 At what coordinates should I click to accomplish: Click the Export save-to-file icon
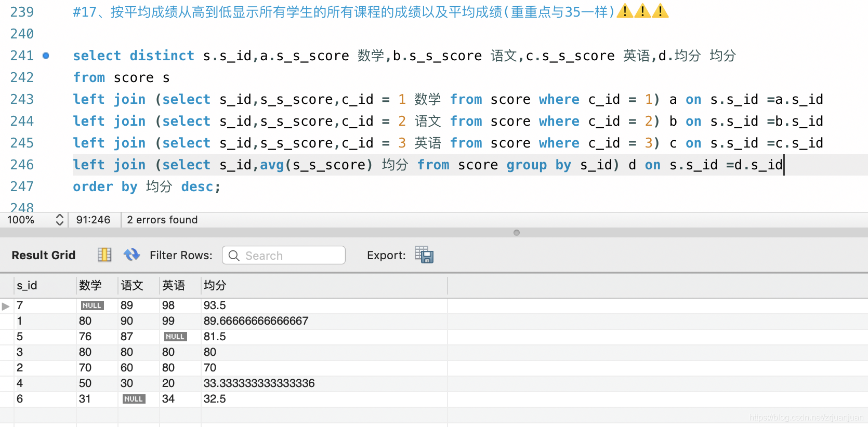[x=424, y=255]
